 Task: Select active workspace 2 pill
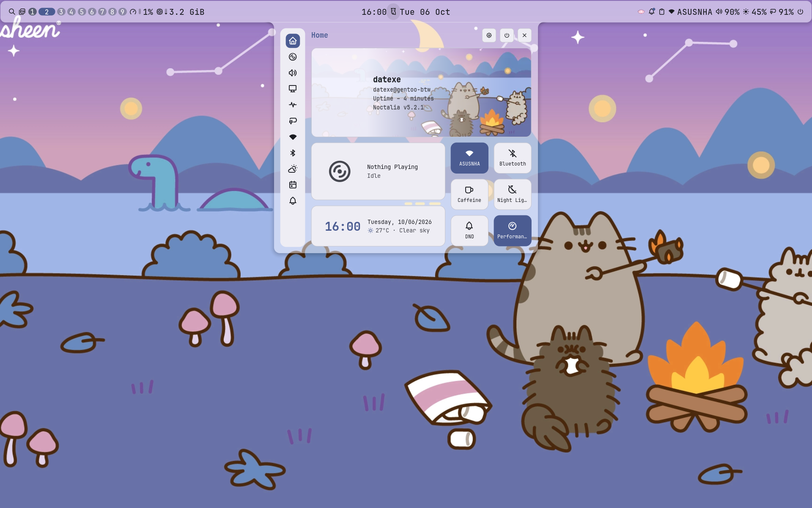pos(47,12)
